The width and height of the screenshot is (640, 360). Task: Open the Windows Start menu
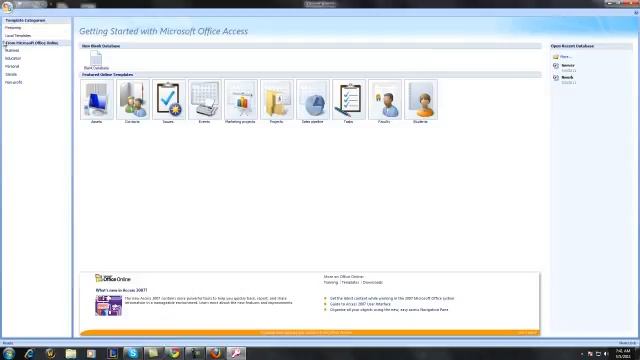[x=9, y=353]
